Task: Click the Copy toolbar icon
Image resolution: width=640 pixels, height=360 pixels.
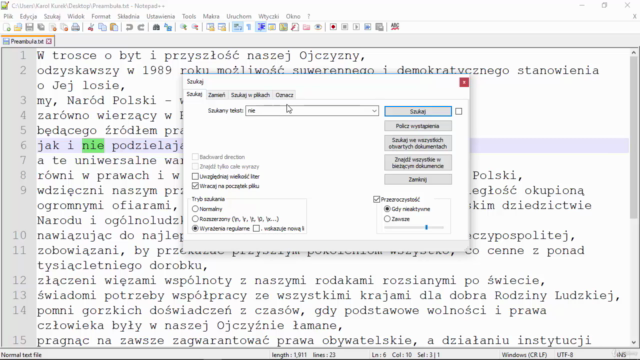Action: pyautogui.click(x=102, y=27)
